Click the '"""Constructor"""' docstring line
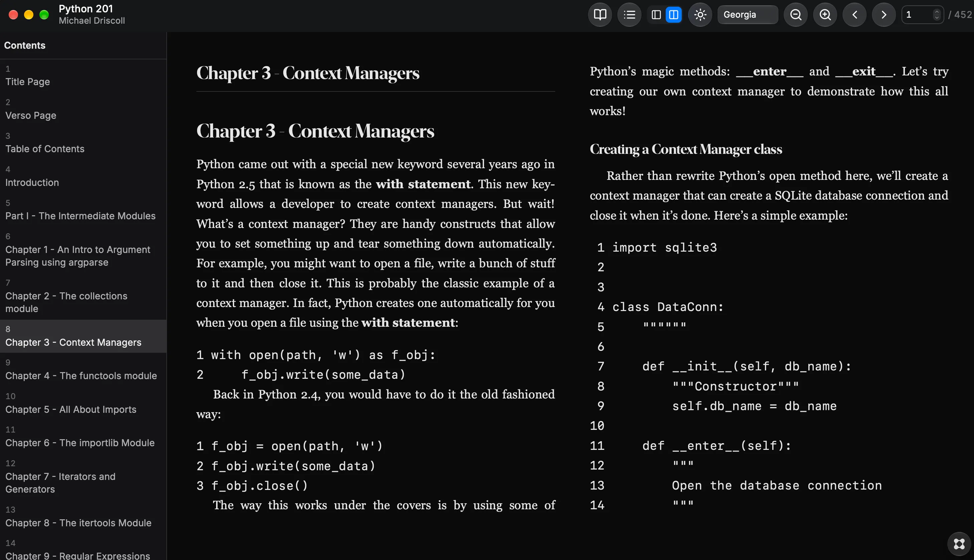The height and width of the screenshot is (560, 974). coord(736,386)
